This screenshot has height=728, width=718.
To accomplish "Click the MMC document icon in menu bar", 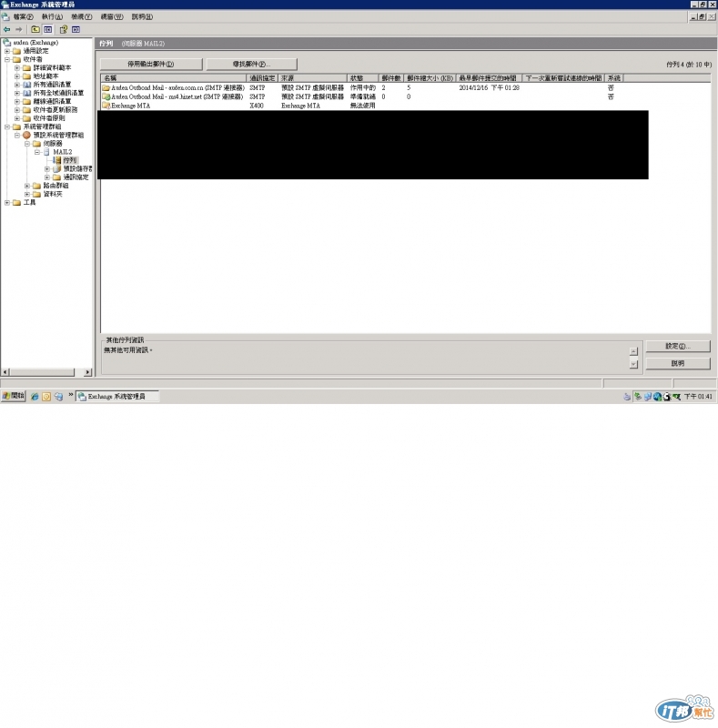I will pyautogui.click(x=5, y=16).
